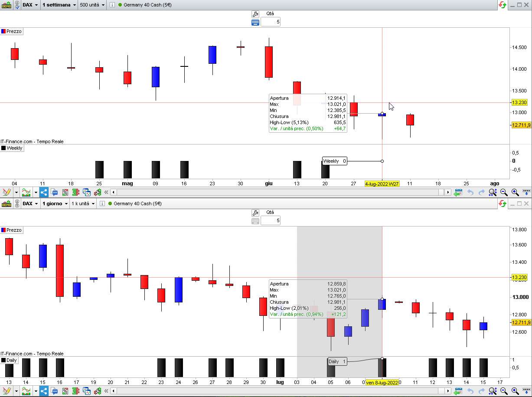The height and width of the screenshot is (397, 532).
Task: Open the Prezzo panel label in daily chart
Action: pos(11,230)
